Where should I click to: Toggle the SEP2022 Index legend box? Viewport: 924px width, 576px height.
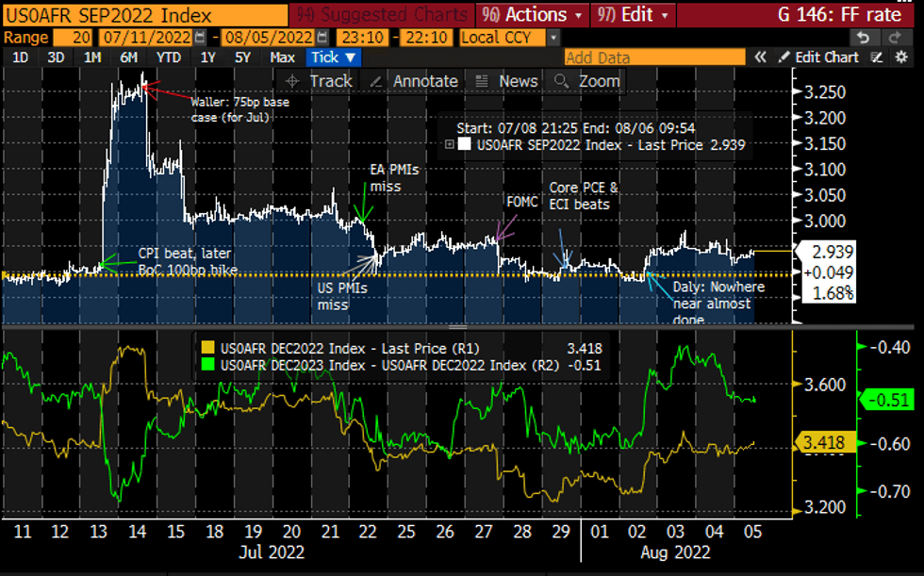pyautogui.click(x=463, y=144)
